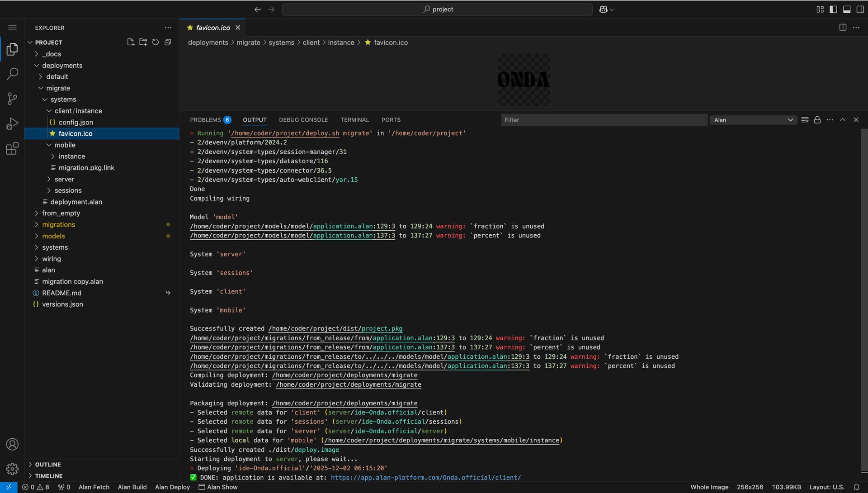The height and width of the screenshot is (493, 868).
Task: Open the Source Control view
Action: [12, 98]
